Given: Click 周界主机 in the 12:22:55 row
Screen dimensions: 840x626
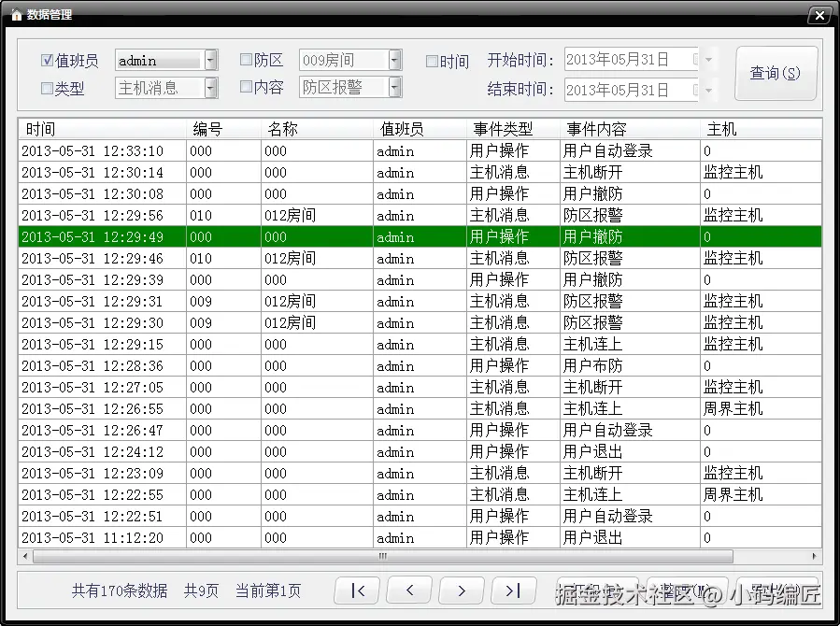Looking at the screenshot, I should click(733, 494).
